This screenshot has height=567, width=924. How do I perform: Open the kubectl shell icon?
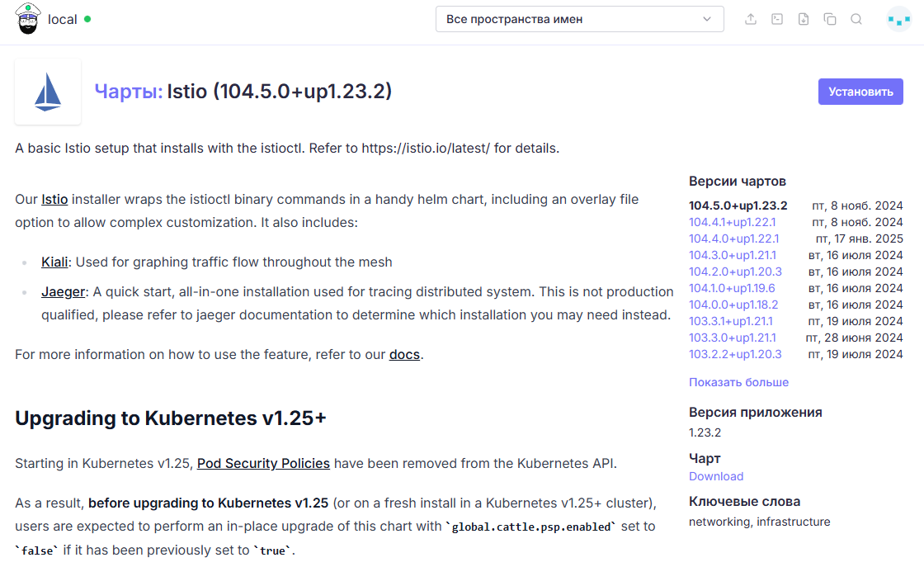click(777, 20)
